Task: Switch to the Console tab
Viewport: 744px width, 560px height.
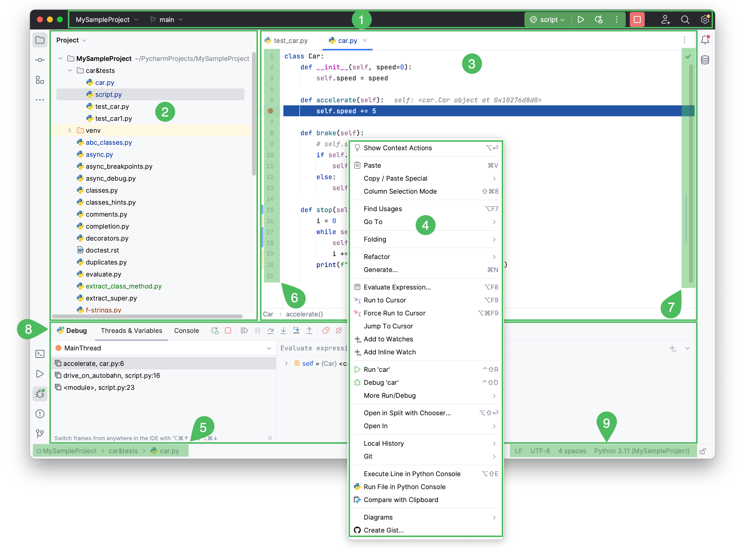Action: point(186,330)
